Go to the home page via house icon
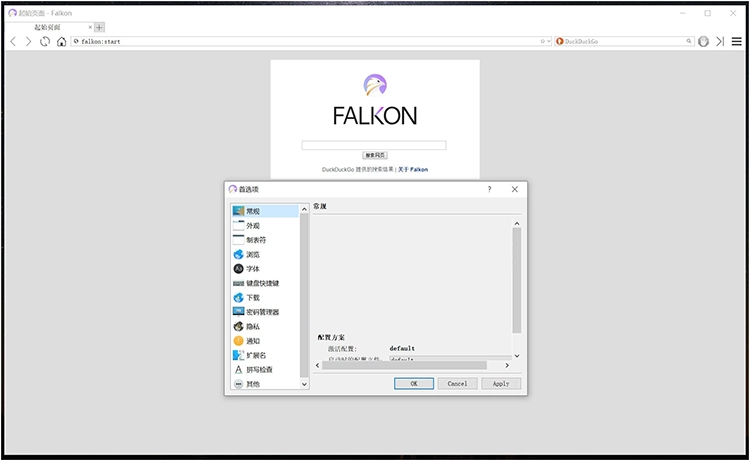 click(62, 42)
